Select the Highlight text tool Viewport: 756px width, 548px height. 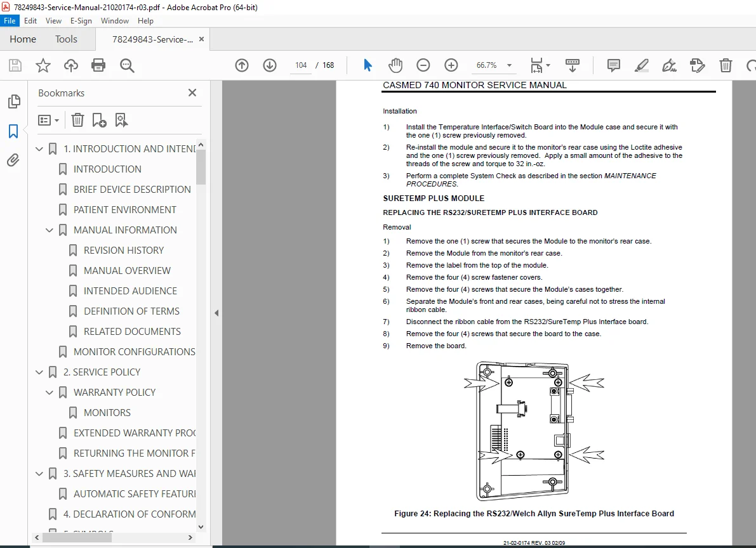pos(641,65)
